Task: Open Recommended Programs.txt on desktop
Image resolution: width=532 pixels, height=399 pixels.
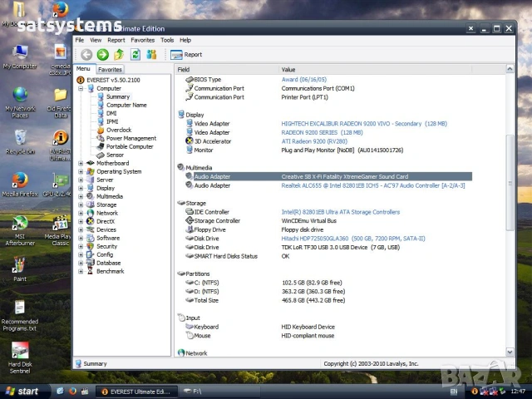Action: tap(20, 316)
